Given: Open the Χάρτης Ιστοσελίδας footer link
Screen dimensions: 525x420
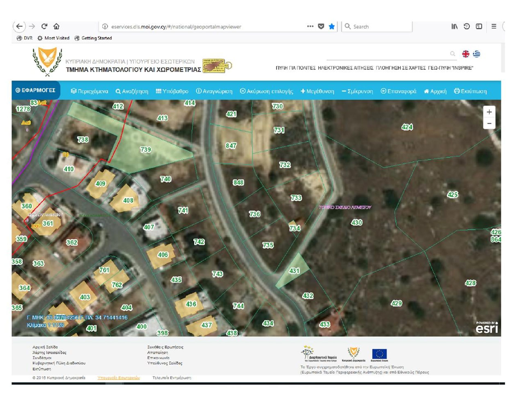Looking at the screenshot, I should click(49, 352).
